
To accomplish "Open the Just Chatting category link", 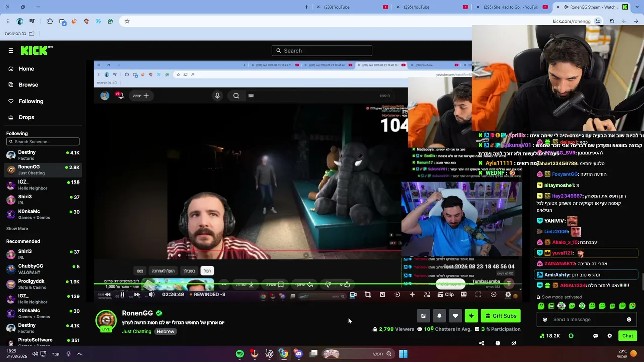I will point(136,332).
